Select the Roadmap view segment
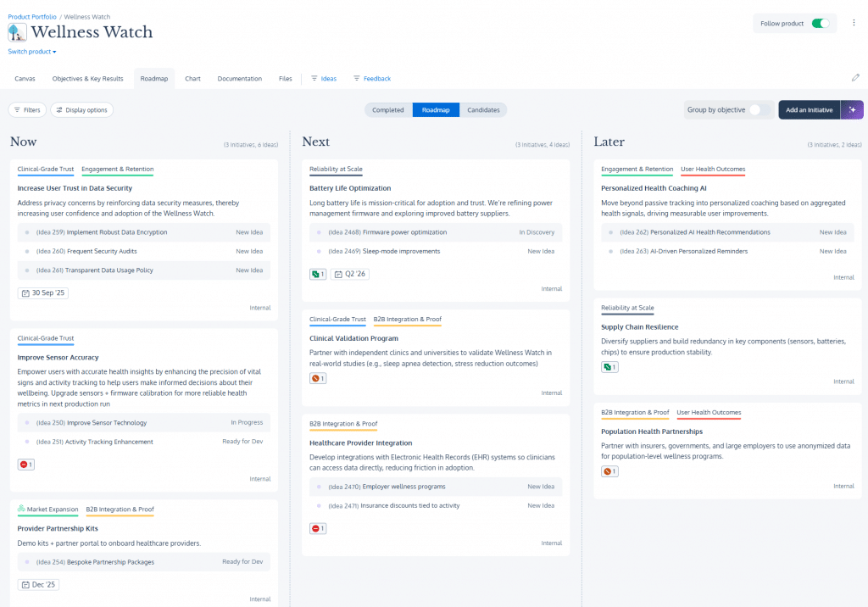The width and height of the screenshot is (868, 607). (x=436, y=109)
